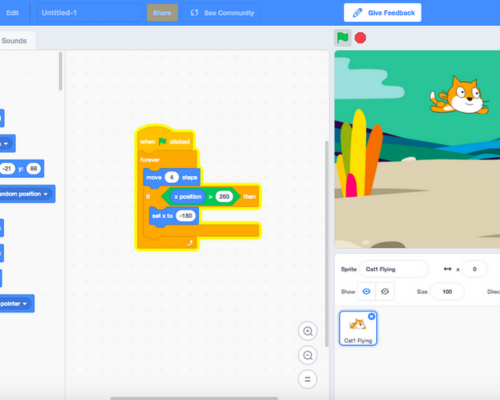Screen dimensions: 500x400
Task: Open the mouse-pointer dropdown on block
Action: (x=25, y=304)
